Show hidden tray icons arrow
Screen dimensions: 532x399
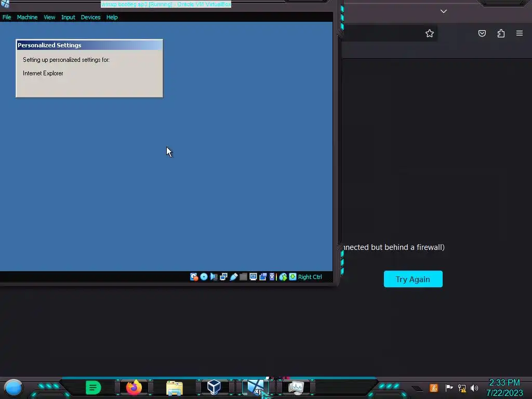click(x=418, y=389)
